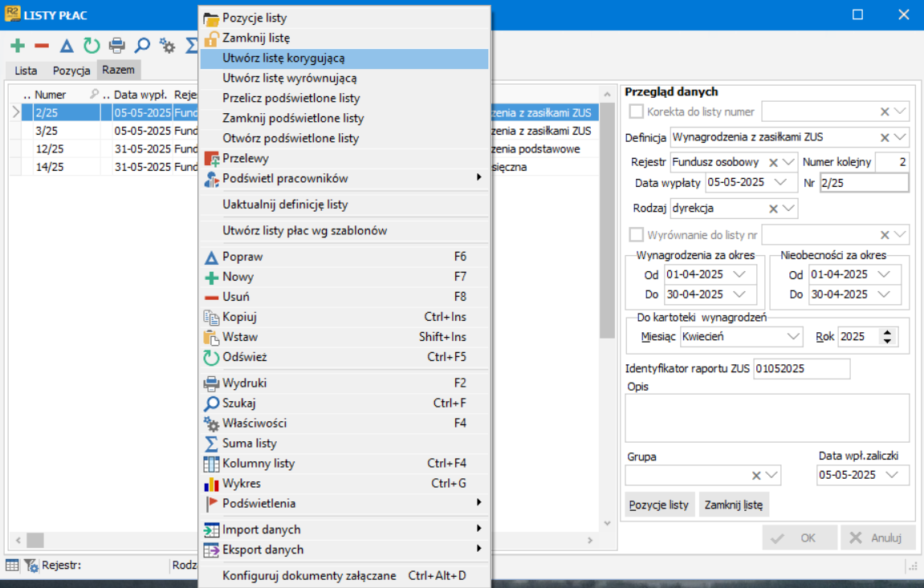
Task: Choose Zamknij podświetlone listy
Action: tap(344, 118)
